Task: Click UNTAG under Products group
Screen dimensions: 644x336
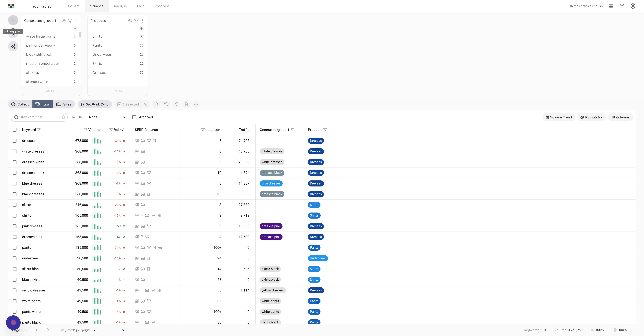Action: [x=118, y=91]
